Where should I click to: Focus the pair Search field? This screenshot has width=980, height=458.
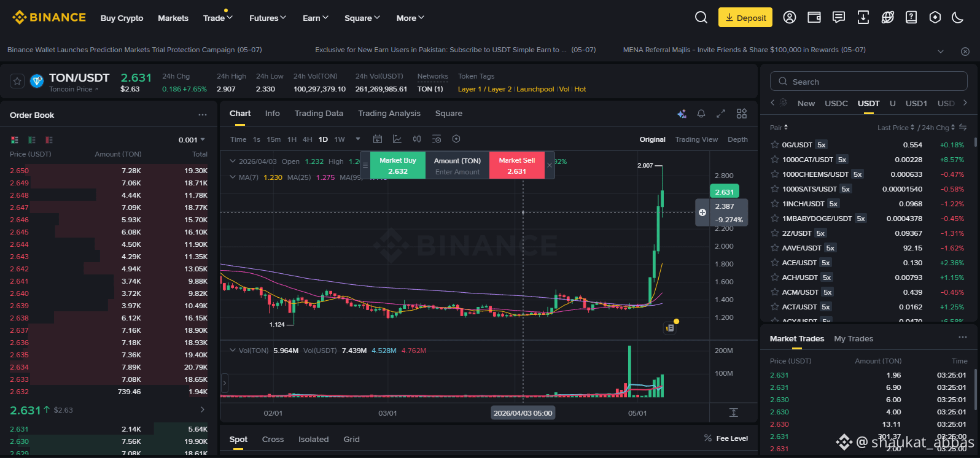pos(868,82)
